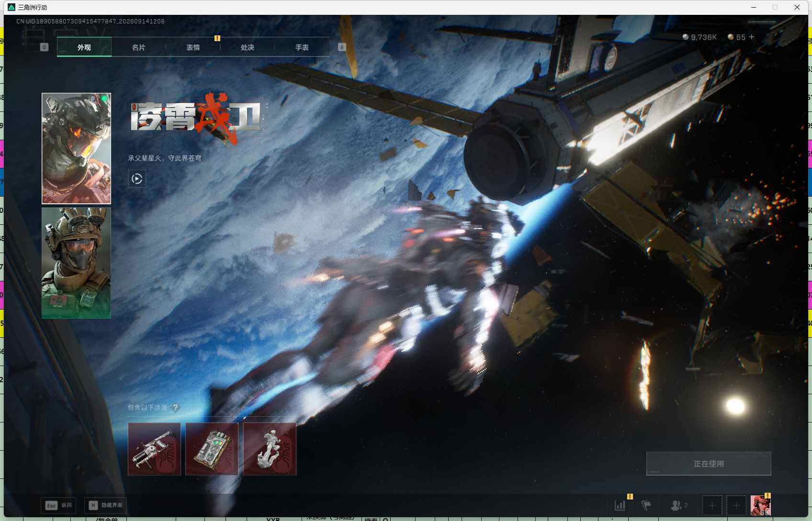Select the green-uniform soldier skin thumbnail
The width and height of the screenshot is (812, 521).
click(76, 263)
